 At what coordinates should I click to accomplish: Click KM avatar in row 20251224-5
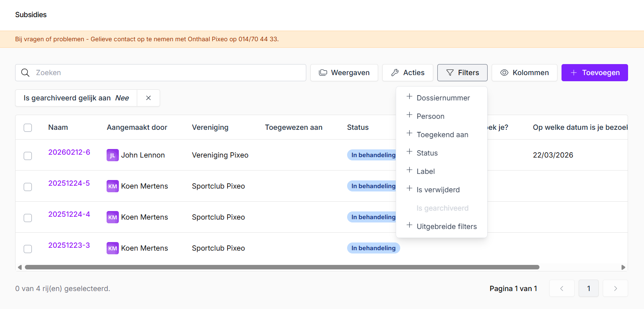point(112,186)
